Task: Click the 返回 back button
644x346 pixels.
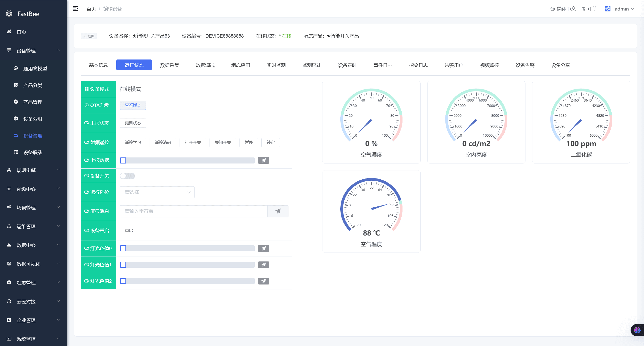Action: pyautogui.click(x=89, y=36)
